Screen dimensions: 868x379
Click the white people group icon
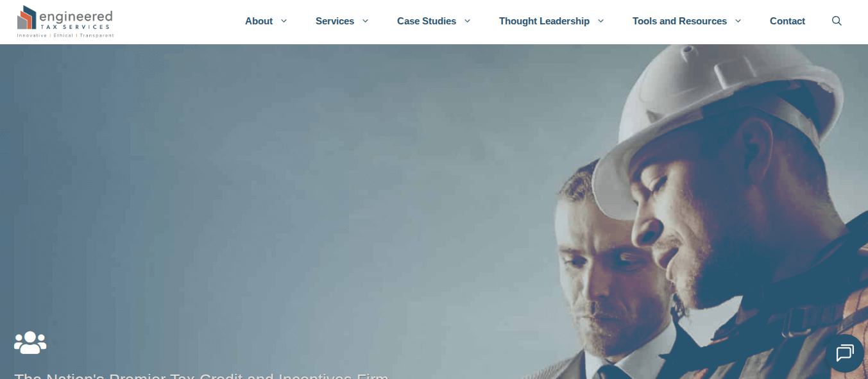coord(30,342)
